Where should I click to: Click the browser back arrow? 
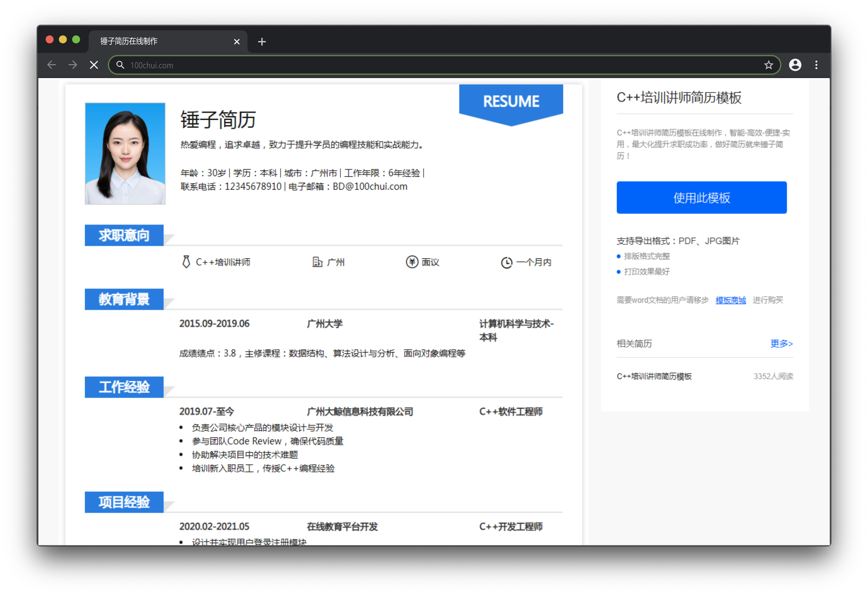[x=52, y=65]
